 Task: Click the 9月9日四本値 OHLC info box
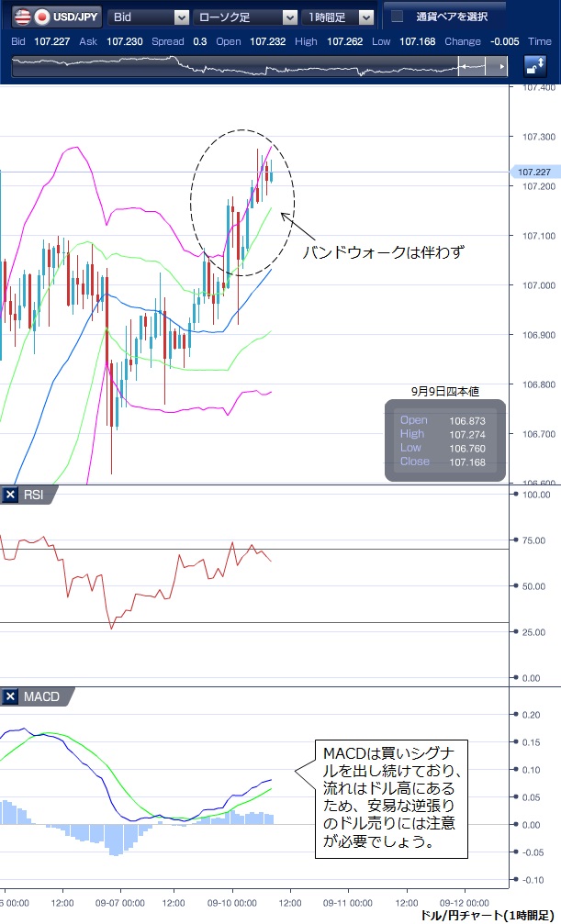(x=444, y=440)
